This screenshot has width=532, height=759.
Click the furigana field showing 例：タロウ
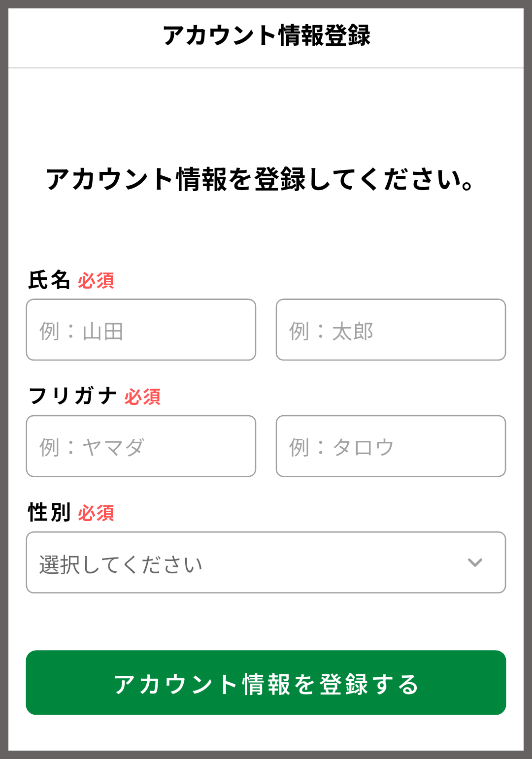(391, 446)
